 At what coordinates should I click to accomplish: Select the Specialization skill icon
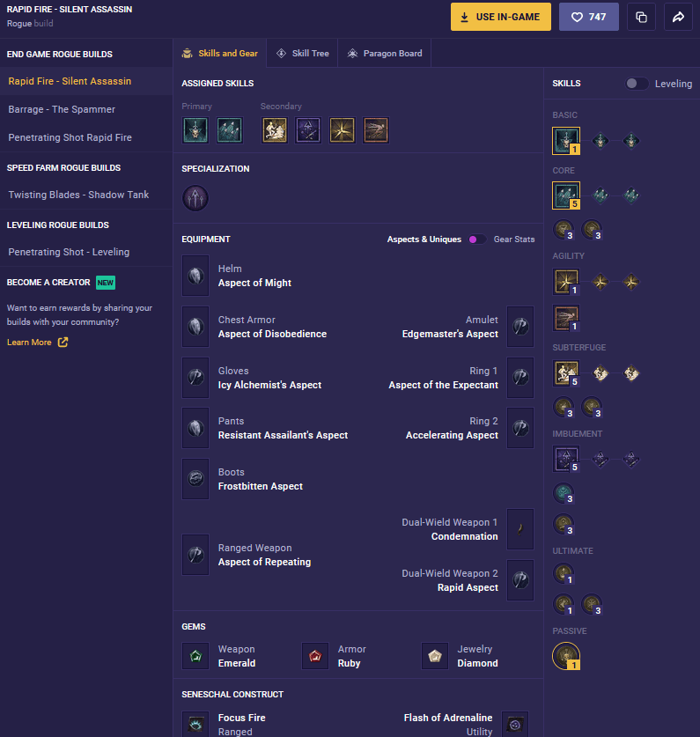coord(195,198)
